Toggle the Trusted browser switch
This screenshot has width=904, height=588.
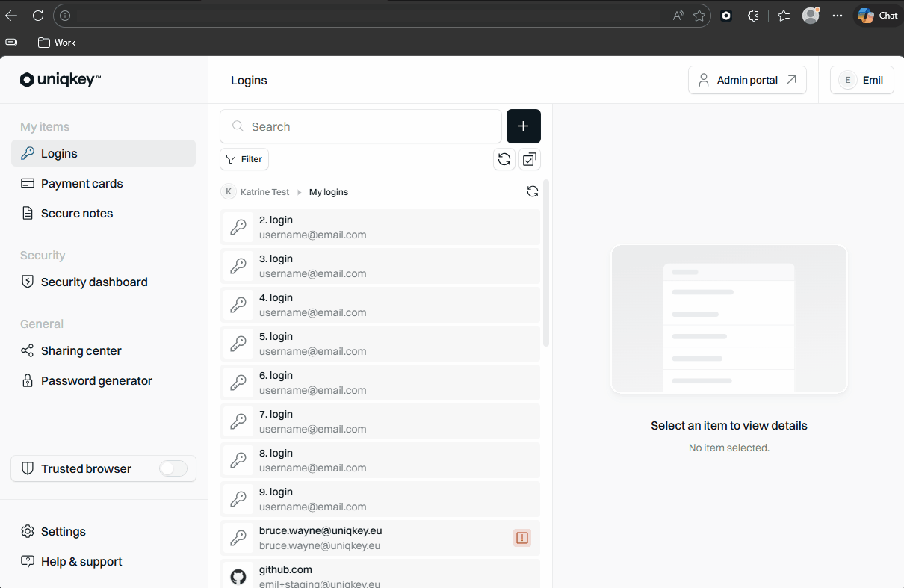tap(173, 468)
